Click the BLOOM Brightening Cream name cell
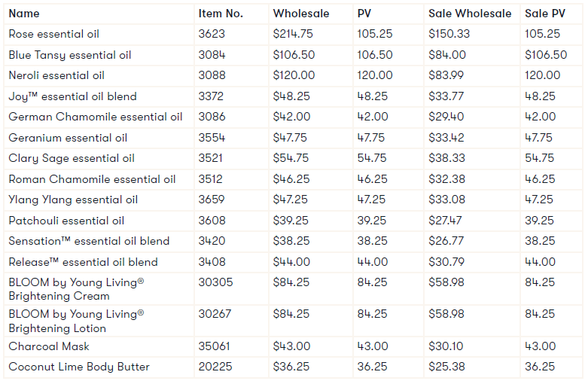Image resolution: width=588 pixels, height=384 pixels. tap(76, 289)
